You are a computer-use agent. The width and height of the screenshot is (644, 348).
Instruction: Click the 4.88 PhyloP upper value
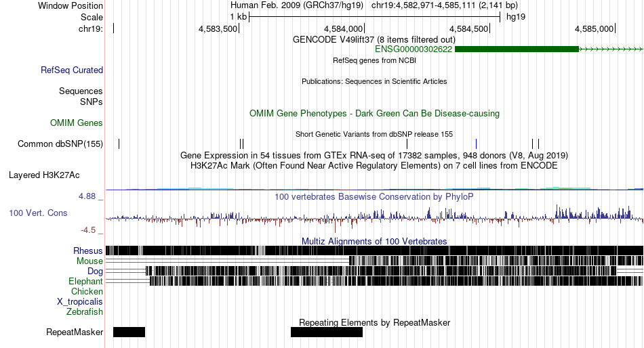coord(87,196)
